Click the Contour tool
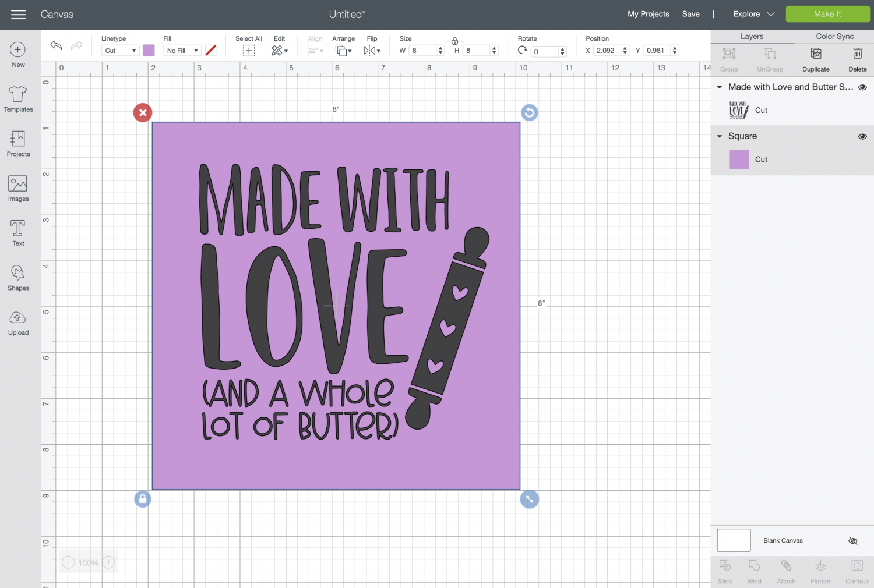The width and height of the screenshot is (874, 588). pos(857,566)
